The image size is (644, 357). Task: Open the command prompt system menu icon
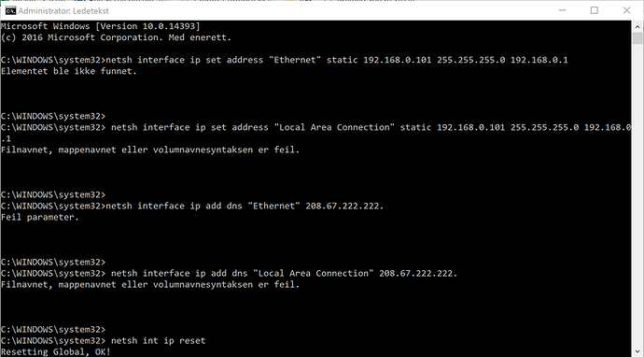(x=10, y=10)
